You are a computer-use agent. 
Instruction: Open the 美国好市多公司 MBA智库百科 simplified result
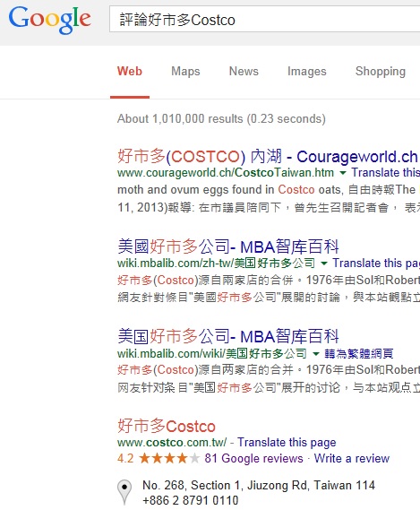[228, 336]
